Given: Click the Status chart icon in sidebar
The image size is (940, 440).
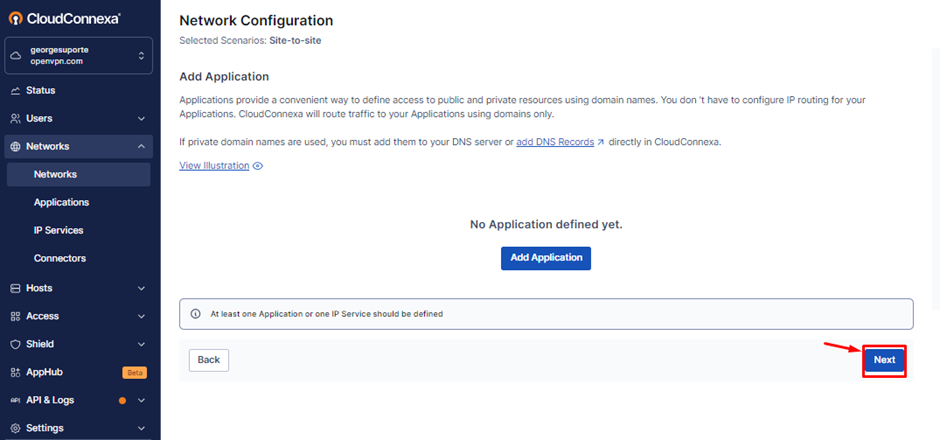Looking at the screenshot, I should (x=16, y=91).
